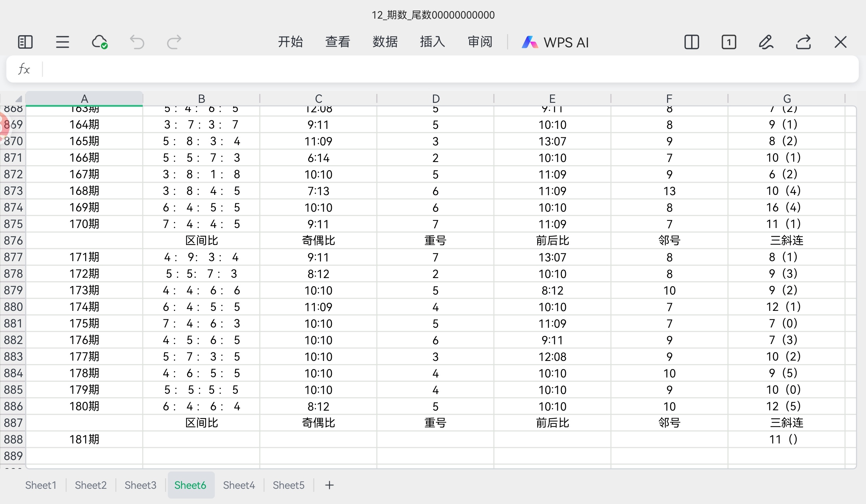Select column D header
This screenshot has height=504, width=866.
pos(435,98)
